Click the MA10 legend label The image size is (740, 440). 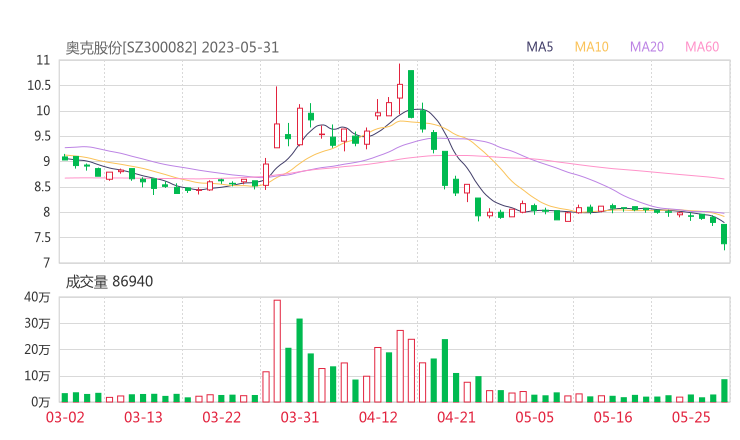[591, 47]
